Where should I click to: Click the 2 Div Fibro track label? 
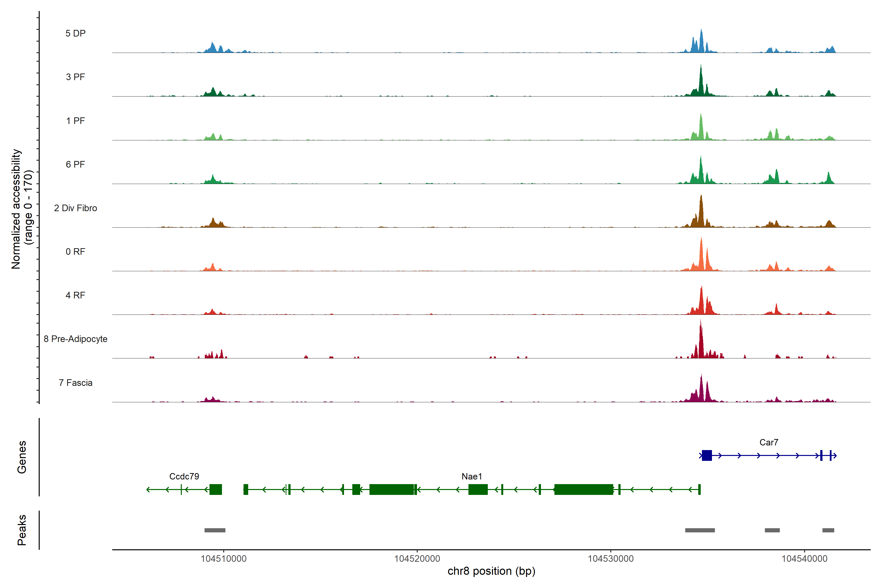click(x=75, y=208)
